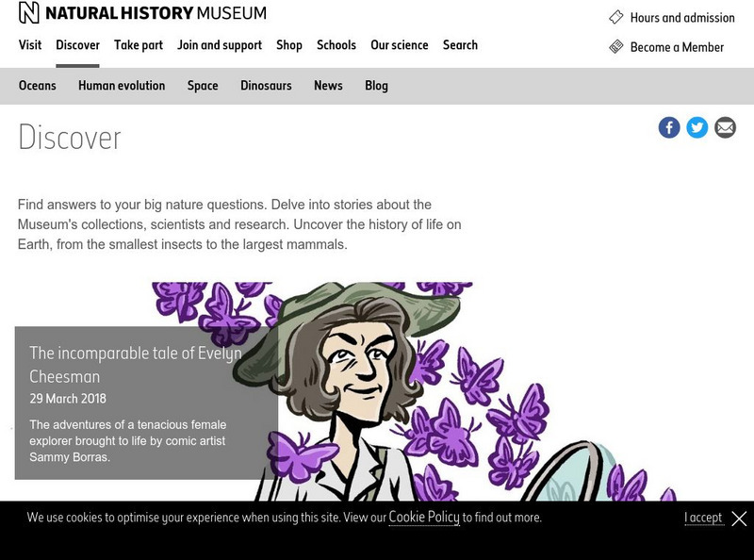754x560 pixels.
Task: Dismiss the cookie banner with the X
Action: click(x=739, y=519)
